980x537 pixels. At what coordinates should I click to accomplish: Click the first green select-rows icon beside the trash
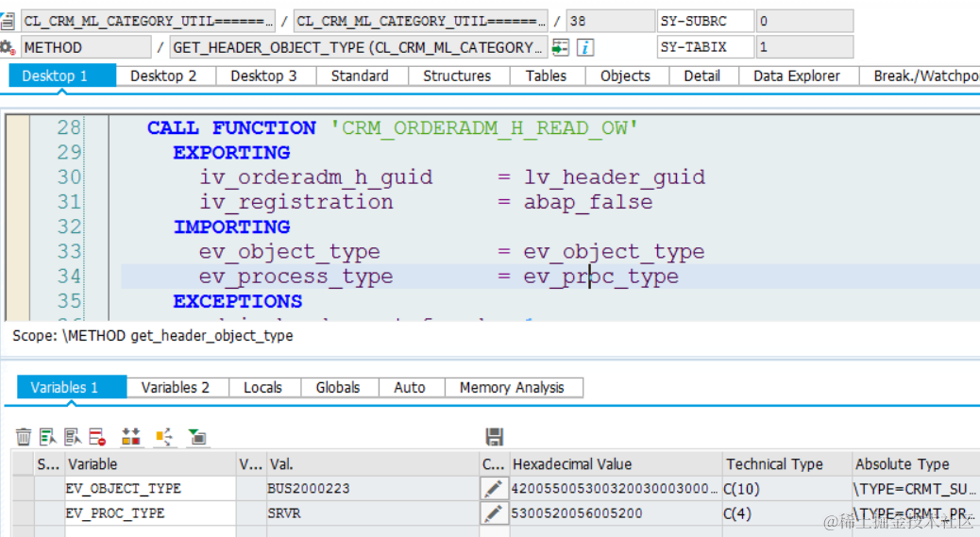47,436
